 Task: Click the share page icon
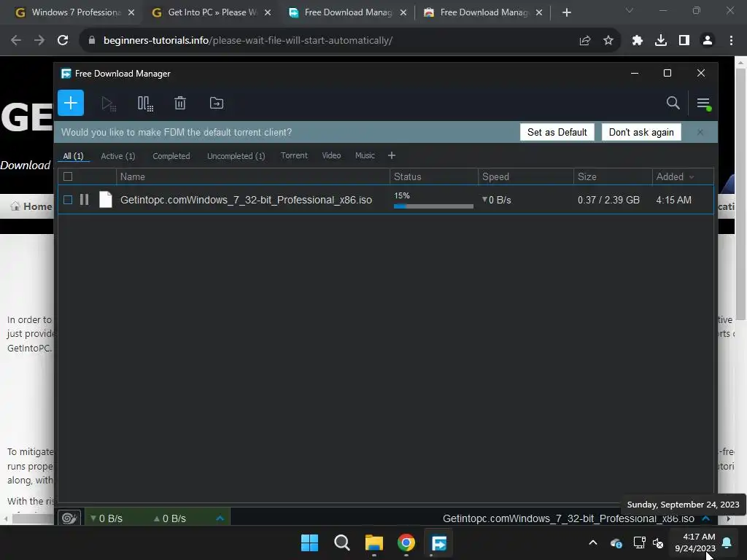point(584,41)
